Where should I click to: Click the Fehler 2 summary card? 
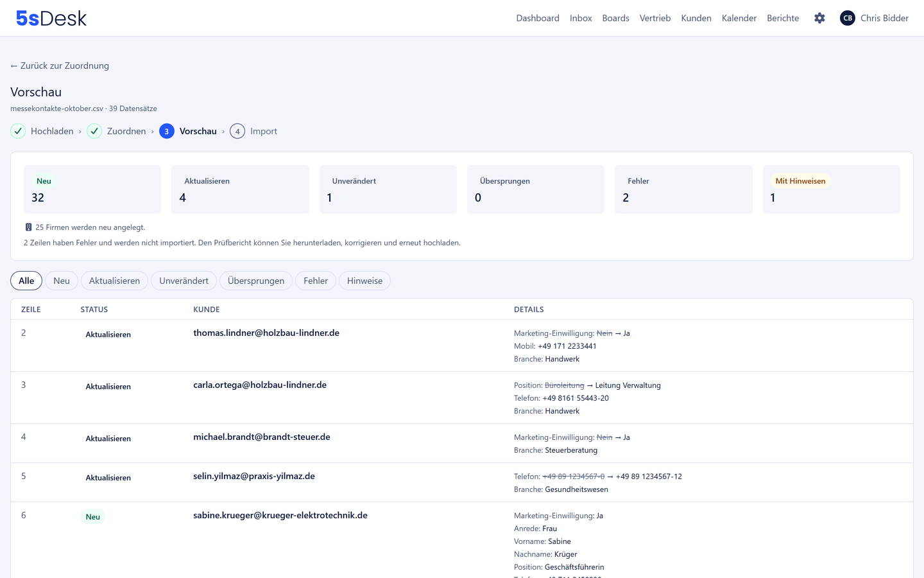(x=683, y=189)
